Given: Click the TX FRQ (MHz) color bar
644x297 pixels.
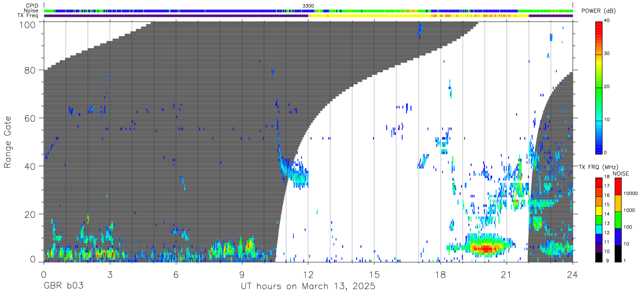Looking at the screenshot, I should pyautogui.click(x=598, y=219).
